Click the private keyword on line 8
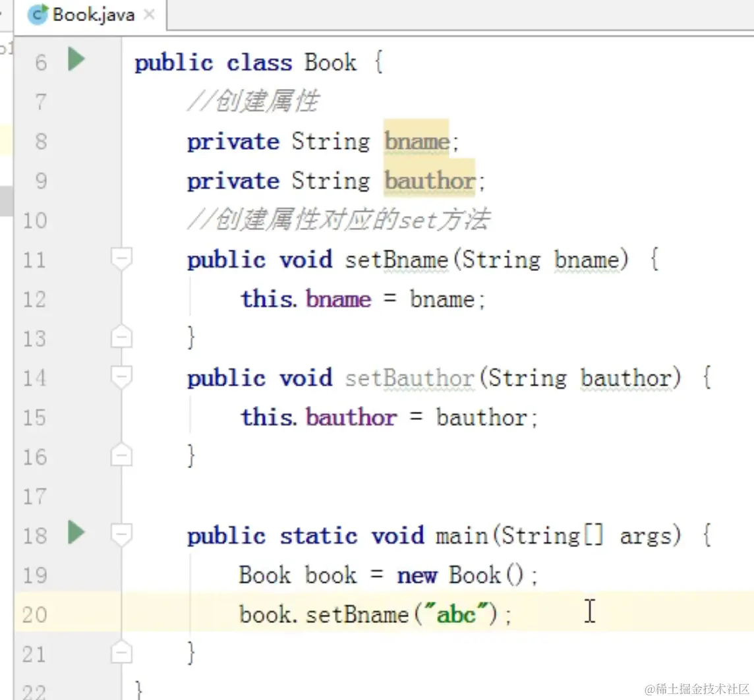The image size is (754, 700). (x=233, y=142)
